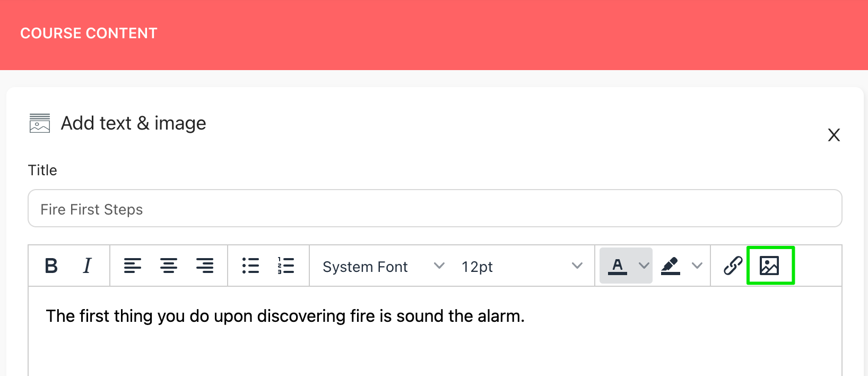Toggle italic formatting

(87, 266)
